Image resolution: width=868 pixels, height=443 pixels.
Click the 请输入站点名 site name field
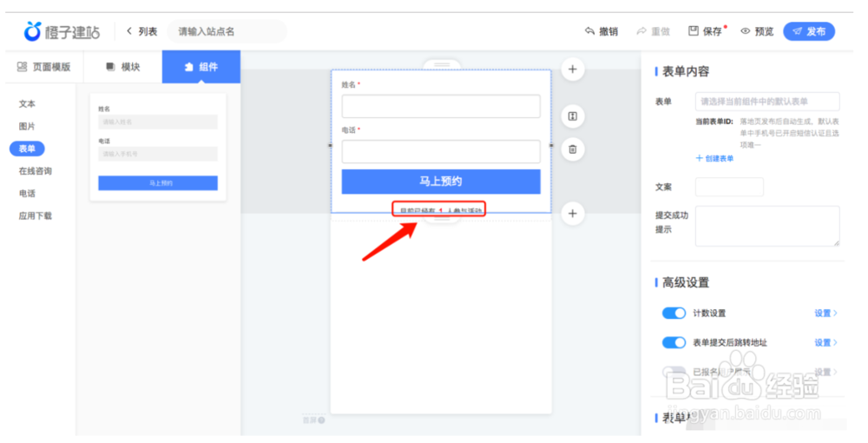[x=227, y=31]
